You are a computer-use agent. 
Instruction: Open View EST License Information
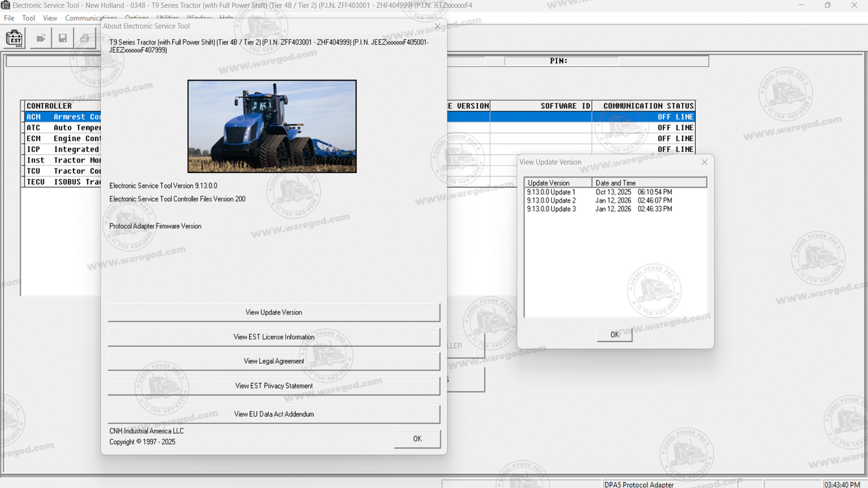coord(273,337)
